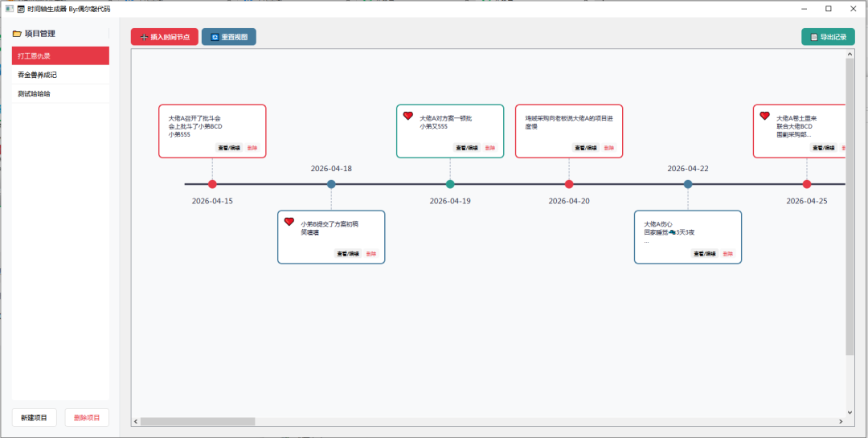Image resolution: width=868 pixels, height=438 pixels.
Task: Click the document icon in 导出记录 button
Action: coord(813,37)
